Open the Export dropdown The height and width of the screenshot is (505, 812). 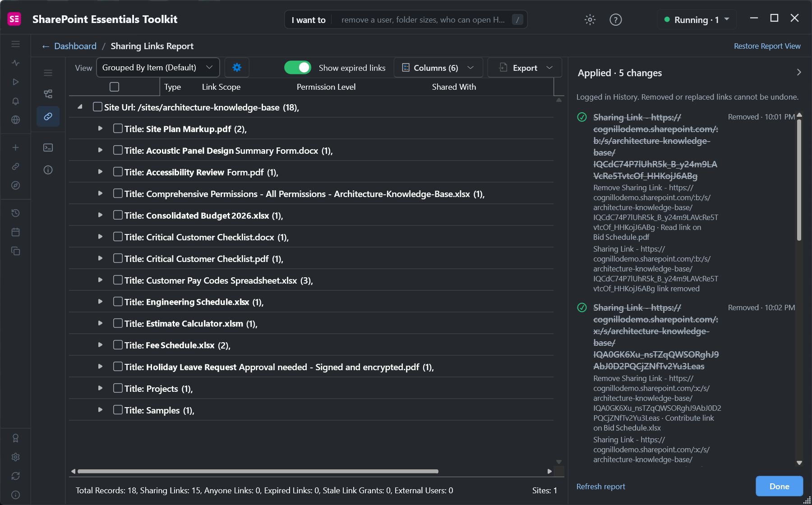coord(525,68)
